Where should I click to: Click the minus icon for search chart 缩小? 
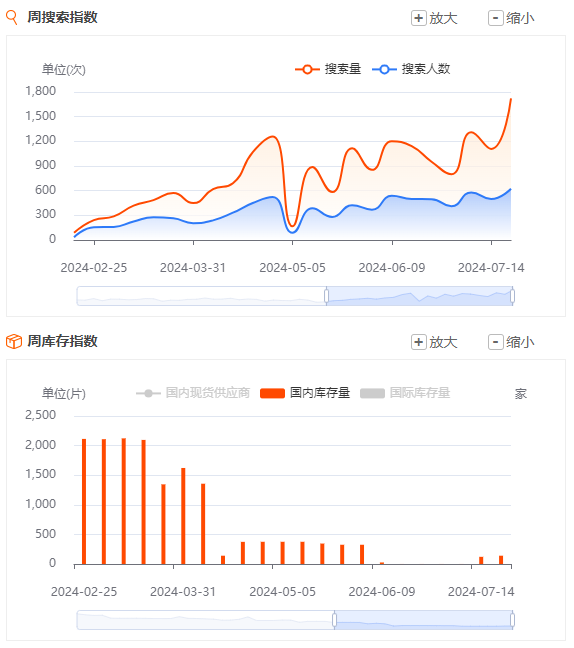(495, 18)
